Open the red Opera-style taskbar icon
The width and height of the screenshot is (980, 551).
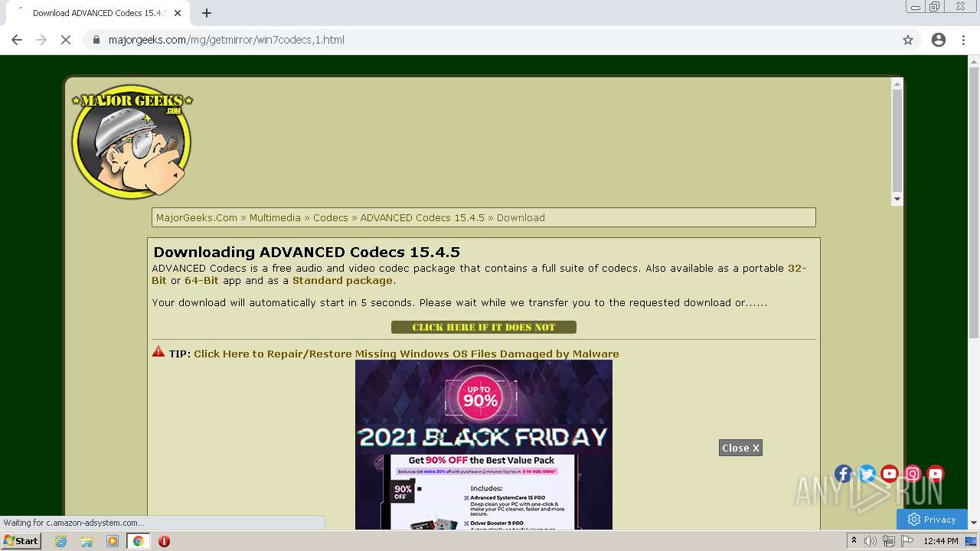(164, 541)
